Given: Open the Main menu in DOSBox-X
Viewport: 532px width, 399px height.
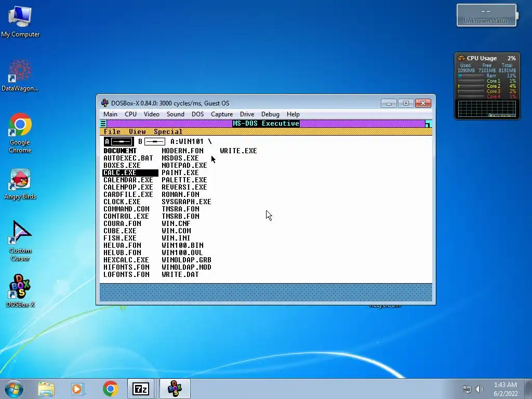Looking at the screenshot, I should [110, 114].
